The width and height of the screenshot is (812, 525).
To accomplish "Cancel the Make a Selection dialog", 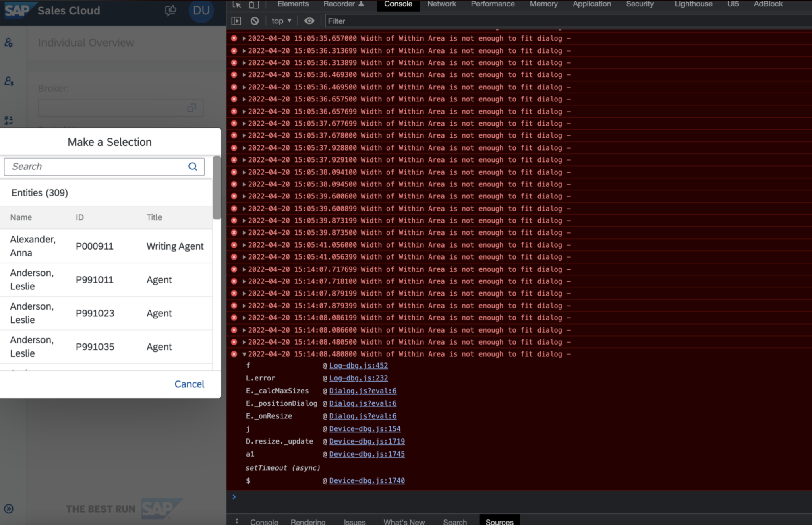I will tap(189, 384).
